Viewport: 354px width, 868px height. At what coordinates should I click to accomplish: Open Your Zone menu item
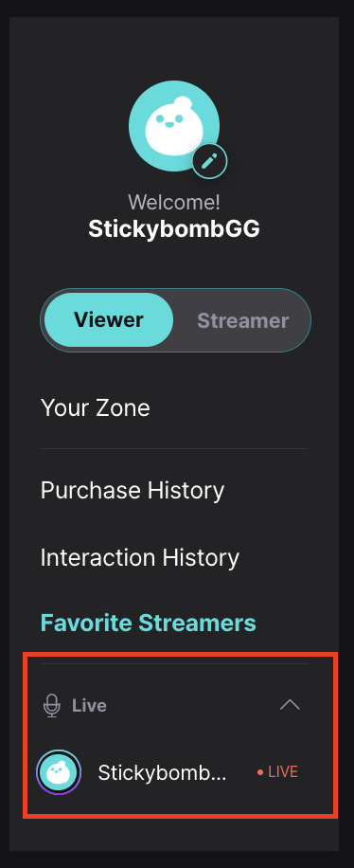point(96,408)
